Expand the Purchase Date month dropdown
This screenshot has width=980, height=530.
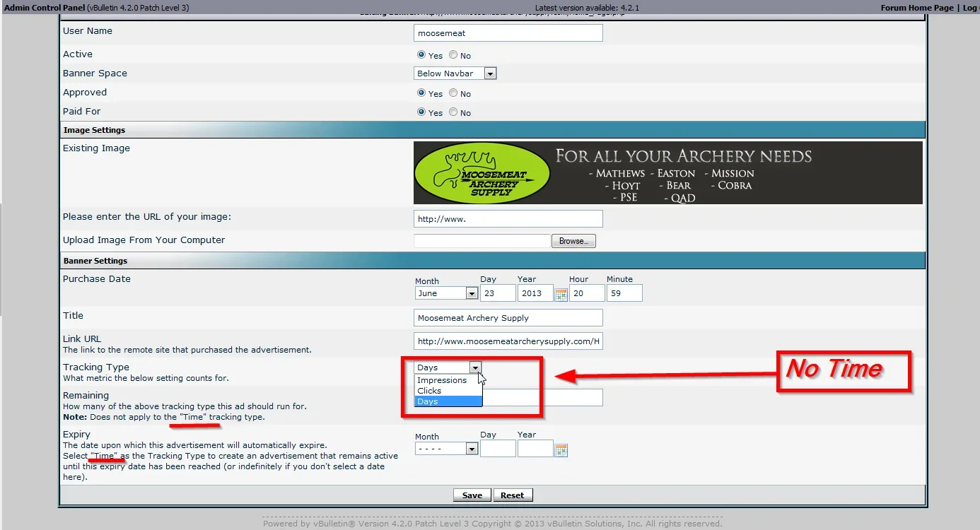(446, 293)
